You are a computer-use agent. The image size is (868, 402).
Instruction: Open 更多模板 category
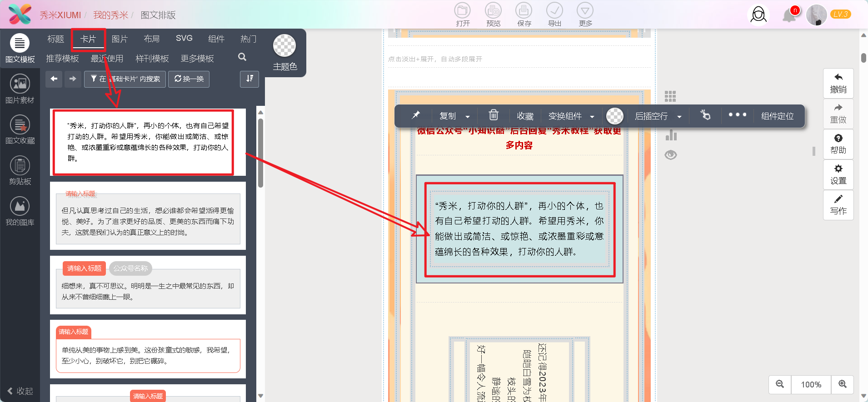click(197, 59)
